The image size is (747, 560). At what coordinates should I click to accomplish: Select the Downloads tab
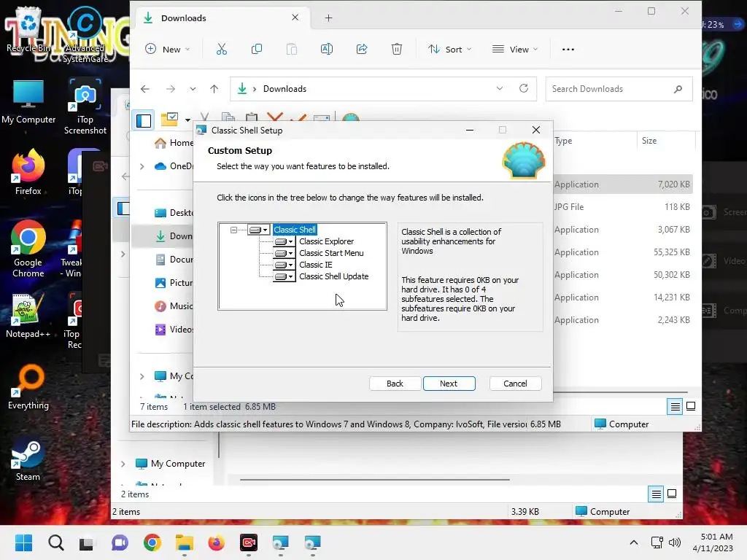(222, 18)
